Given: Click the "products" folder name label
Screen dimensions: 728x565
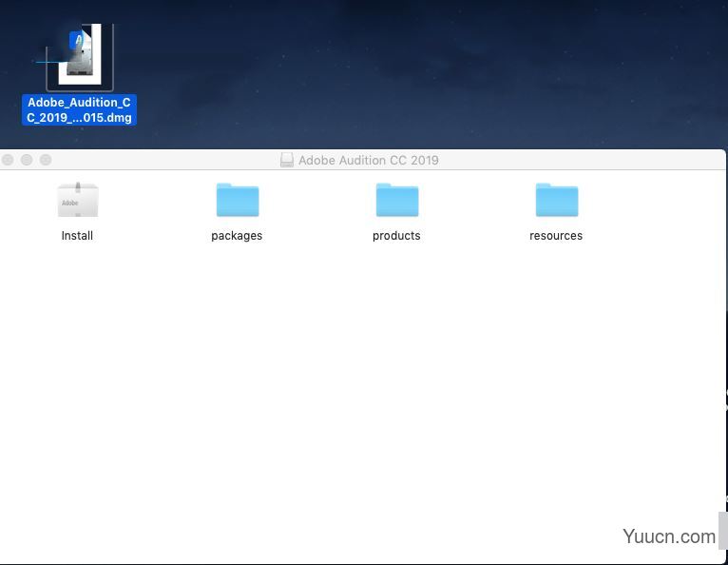Looking at the screenshot, I should pos(396,236).
